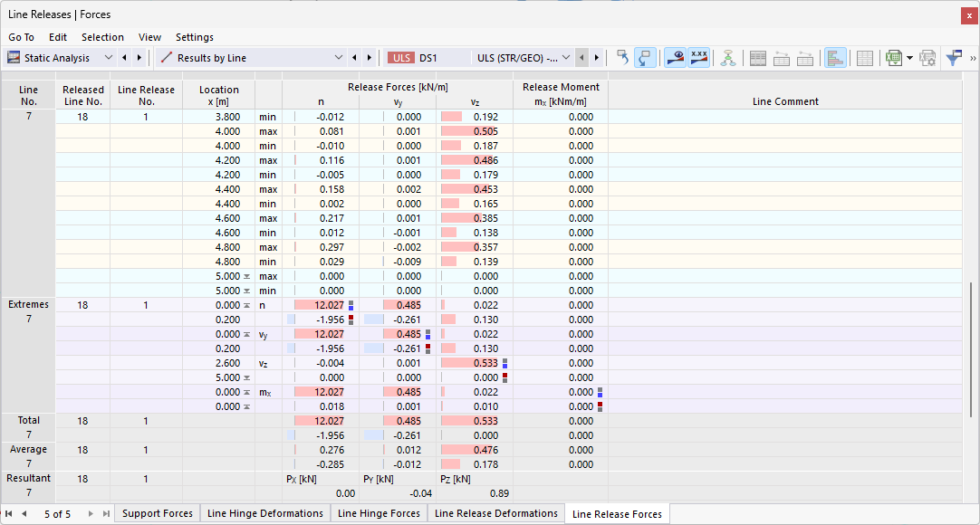The height and width of the screenshot is (525, 980).
Task: Click the red vz extreme color marker
Action: 505,377
